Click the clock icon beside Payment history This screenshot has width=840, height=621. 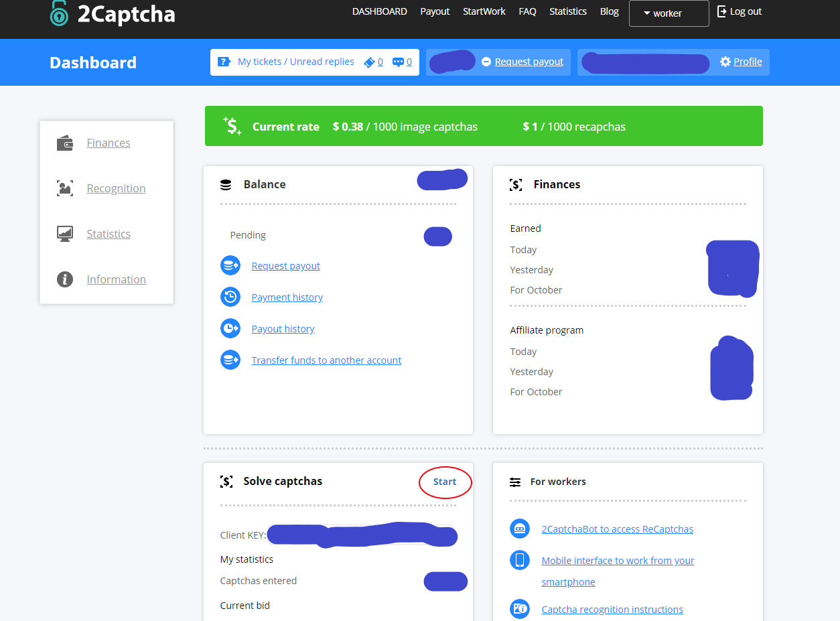[x=230, y=297]
